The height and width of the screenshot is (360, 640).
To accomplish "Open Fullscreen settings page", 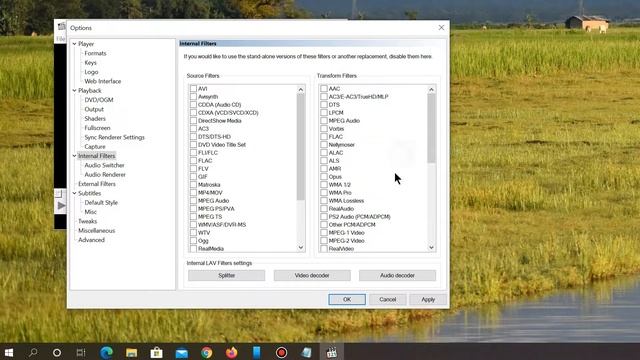I will point(98,128).
